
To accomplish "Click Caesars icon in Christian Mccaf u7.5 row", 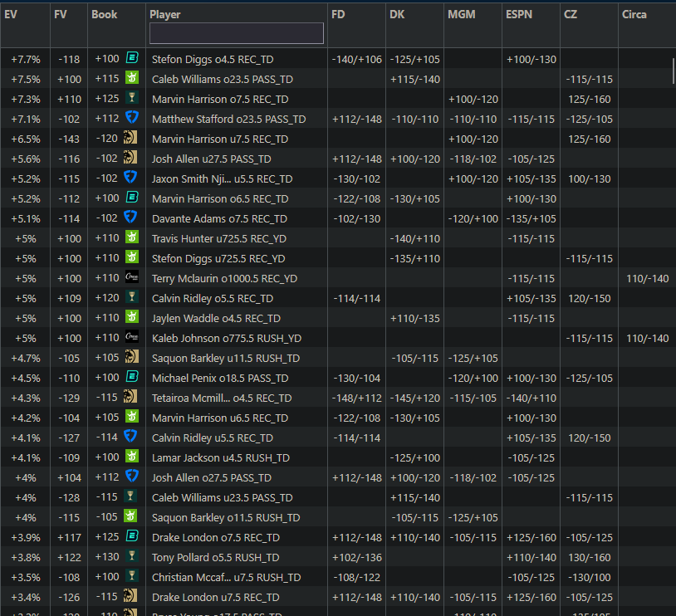I will pos(132,576).
